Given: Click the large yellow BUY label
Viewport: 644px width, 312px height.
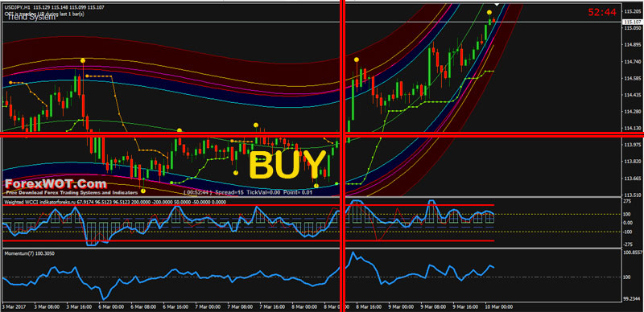Looking at the screenshot, I should (x=287, y=165).
